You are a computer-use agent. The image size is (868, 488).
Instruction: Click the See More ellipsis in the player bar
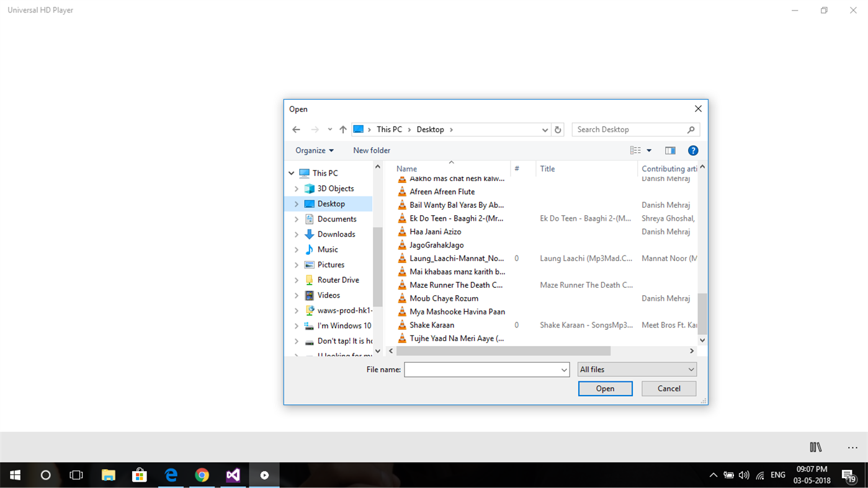click(852, 446)
